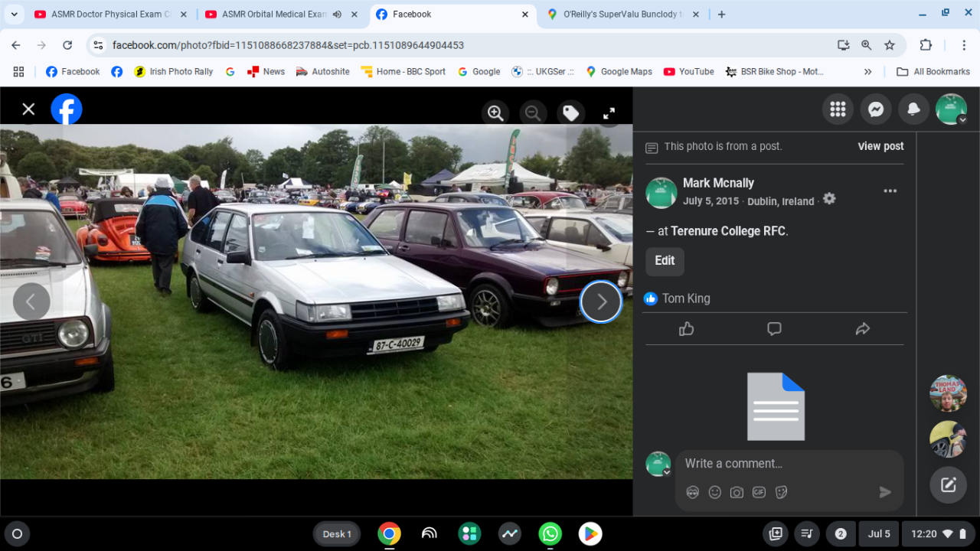Click the Write a comment field
This screenshot has height=551, width=980.
pyautogui.click(x=789, y=464)
